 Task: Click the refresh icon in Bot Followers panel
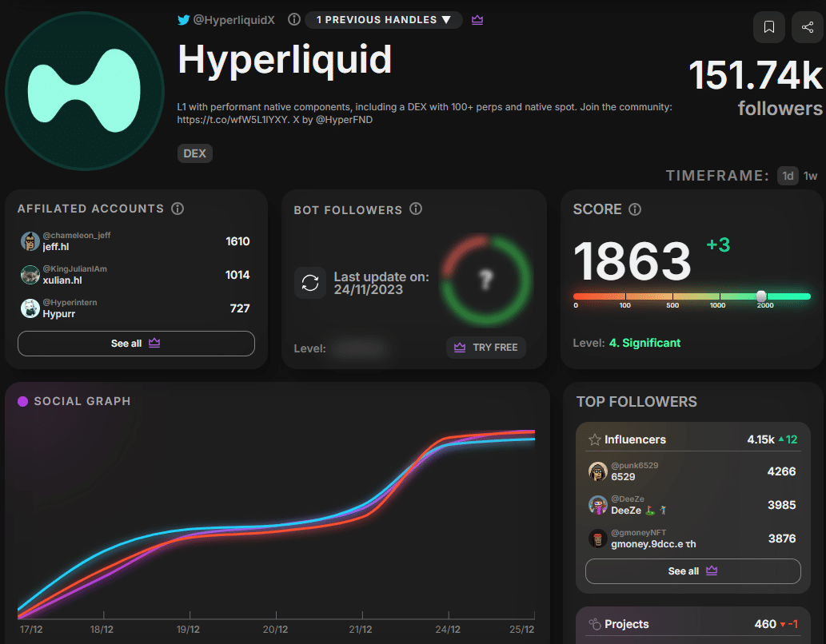[x=310, y=283]
